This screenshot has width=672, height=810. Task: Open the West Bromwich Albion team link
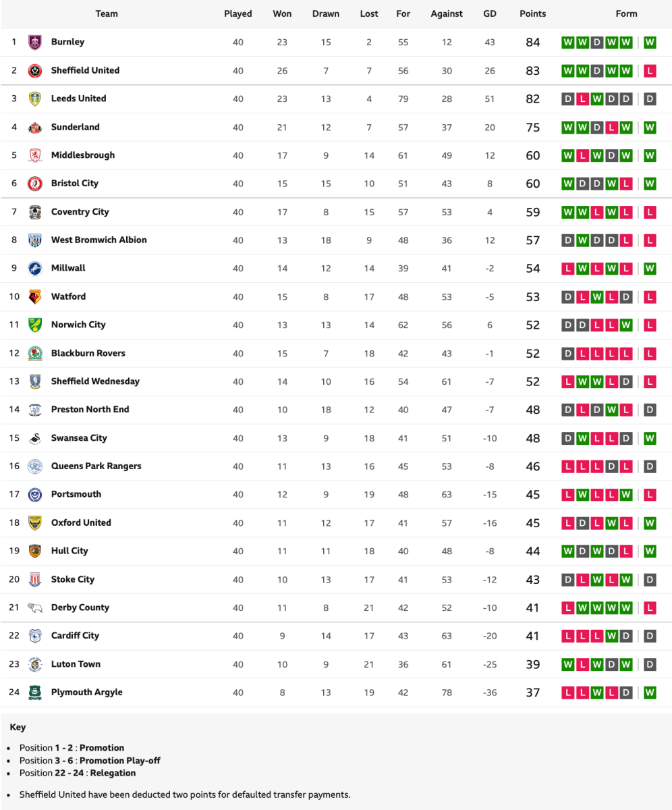pyautogui.click(x=99, y=240)
